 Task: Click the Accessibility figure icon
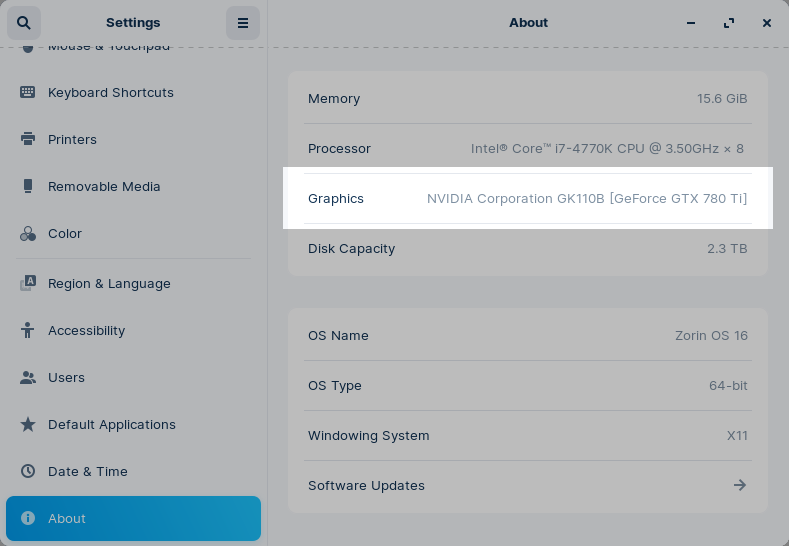(28, 330)
